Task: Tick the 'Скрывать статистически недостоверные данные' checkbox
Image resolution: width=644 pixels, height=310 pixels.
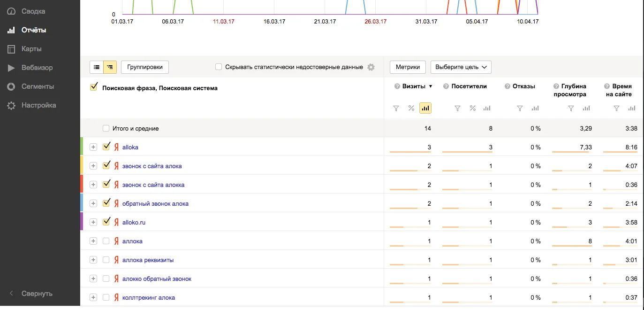Action: tap(219, 67)
